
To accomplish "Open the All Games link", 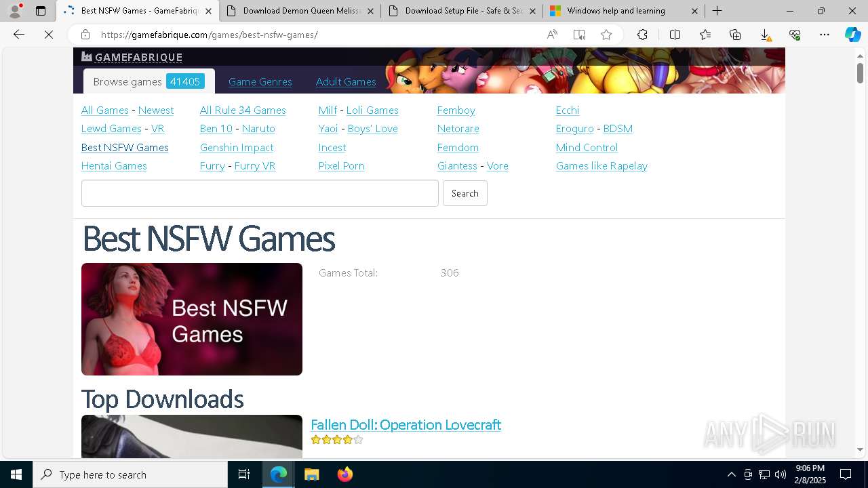I will (x=104, y=110).
